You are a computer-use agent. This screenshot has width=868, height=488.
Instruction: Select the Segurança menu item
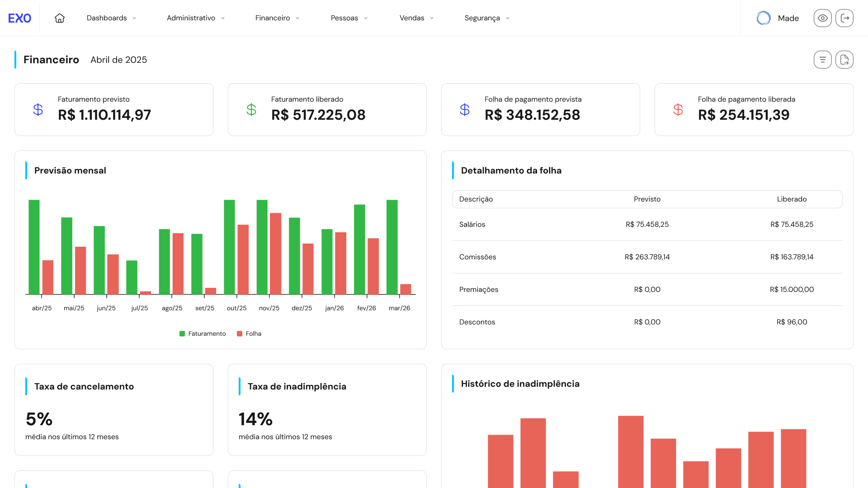[x=486, y=18]
